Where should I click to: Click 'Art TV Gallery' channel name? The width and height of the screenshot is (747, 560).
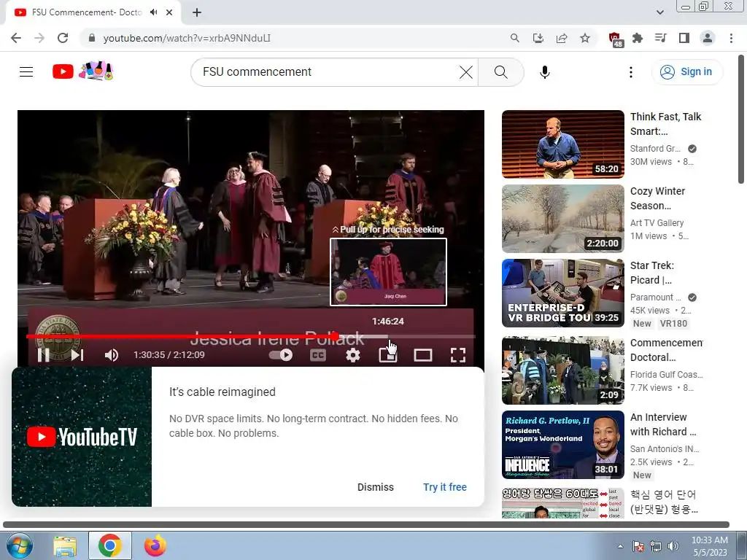pyautogui.click(x=657, y=223)
